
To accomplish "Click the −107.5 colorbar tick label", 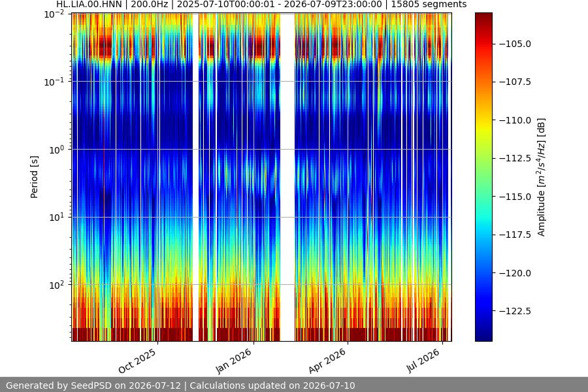I will point(515,82).
